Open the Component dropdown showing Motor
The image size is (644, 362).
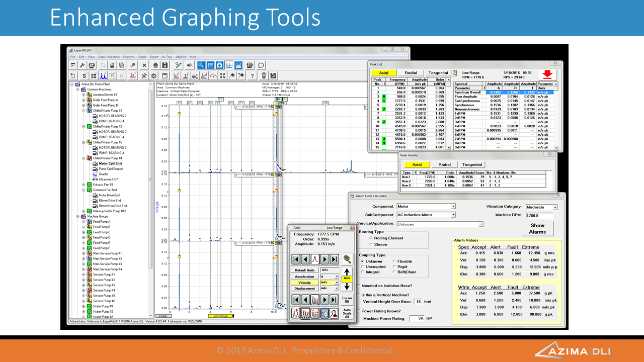pos(453,207)
